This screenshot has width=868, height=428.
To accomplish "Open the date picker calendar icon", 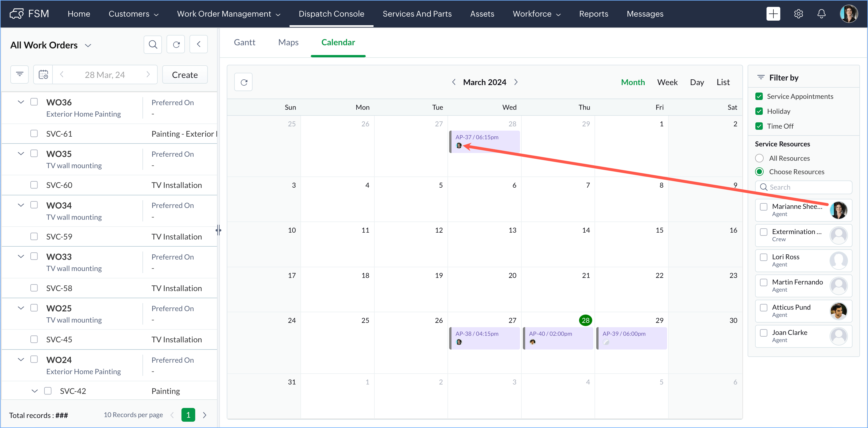I will click(43, 74).
